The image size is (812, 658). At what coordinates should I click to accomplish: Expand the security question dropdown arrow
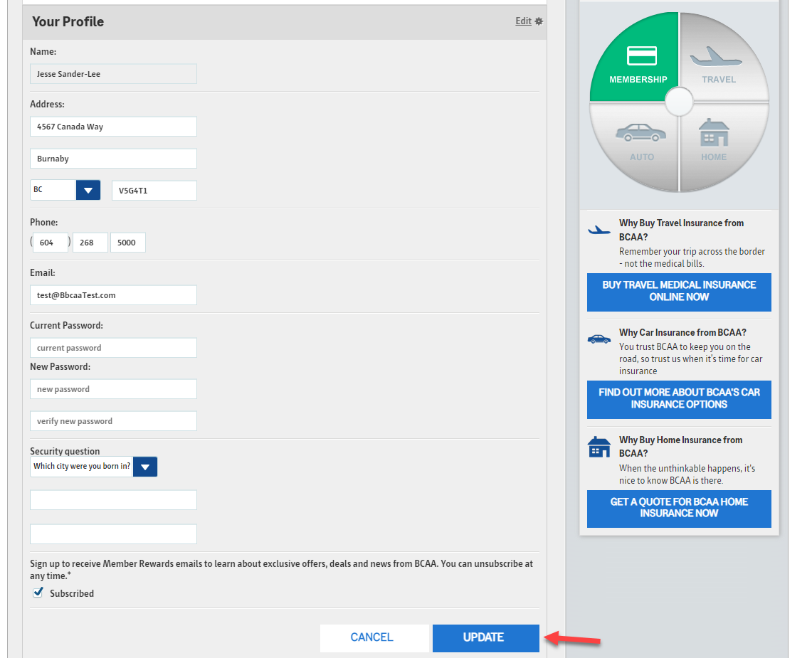[145, 467]
